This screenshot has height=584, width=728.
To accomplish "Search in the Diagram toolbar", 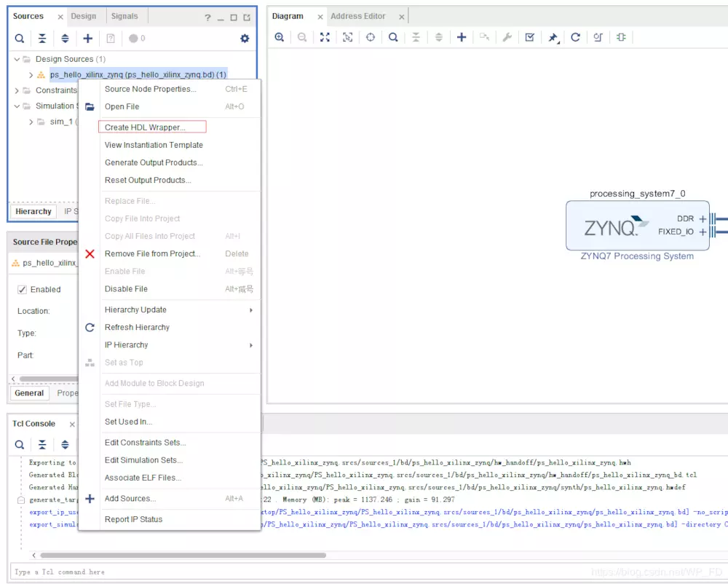I will 393,37.
